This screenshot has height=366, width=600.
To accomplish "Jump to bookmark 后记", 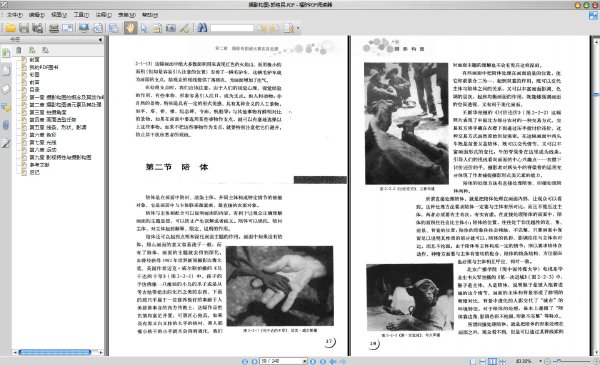I will tap(34, 173).
